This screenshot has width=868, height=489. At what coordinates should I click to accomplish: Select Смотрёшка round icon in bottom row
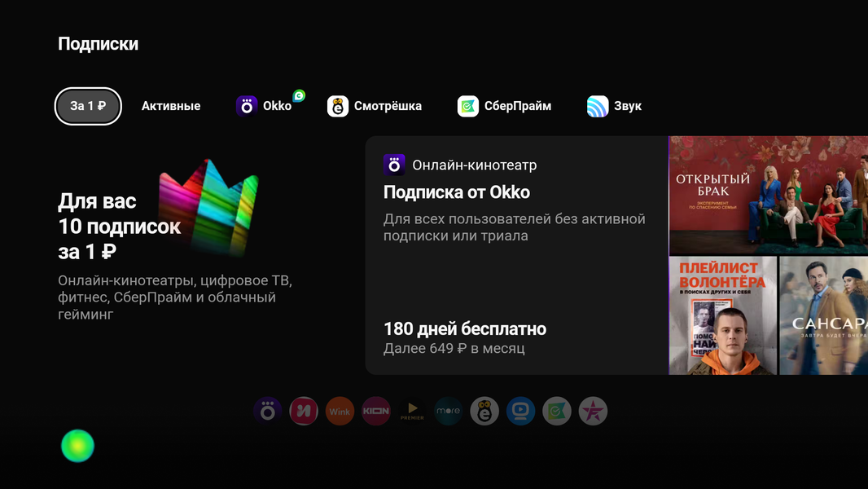484,411
